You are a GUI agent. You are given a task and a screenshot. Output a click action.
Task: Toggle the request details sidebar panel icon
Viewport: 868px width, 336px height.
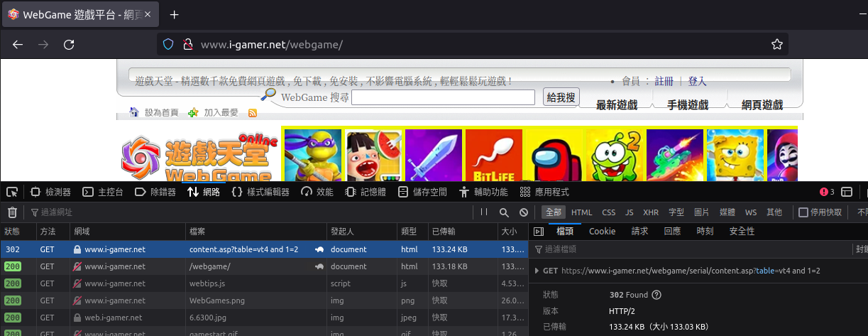point(538,232)
